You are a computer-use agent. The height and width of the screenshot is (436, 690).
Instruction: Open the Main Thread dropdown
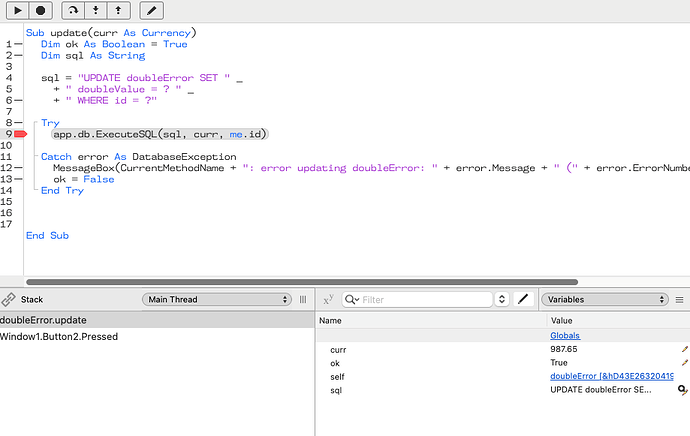click(x=217, y=299)
